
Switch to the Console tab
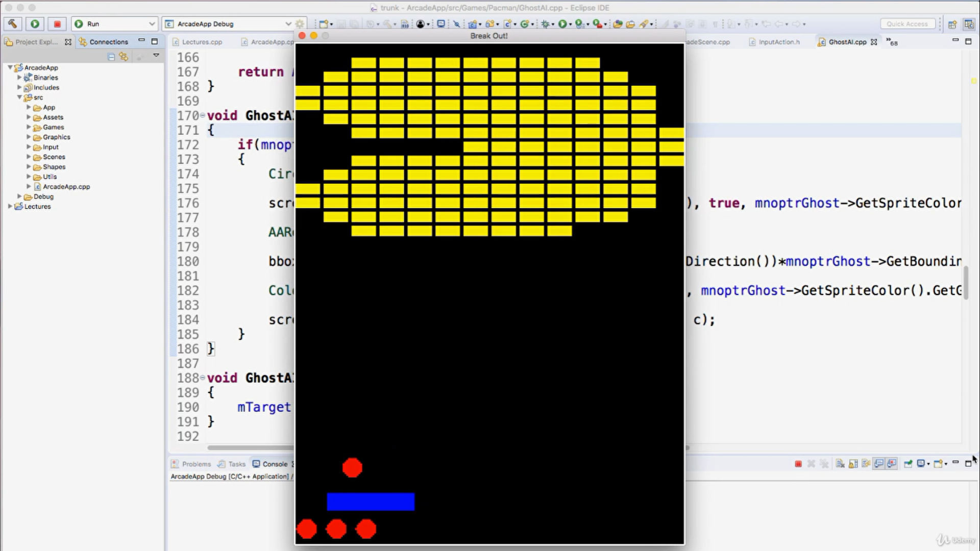[271, 464]
